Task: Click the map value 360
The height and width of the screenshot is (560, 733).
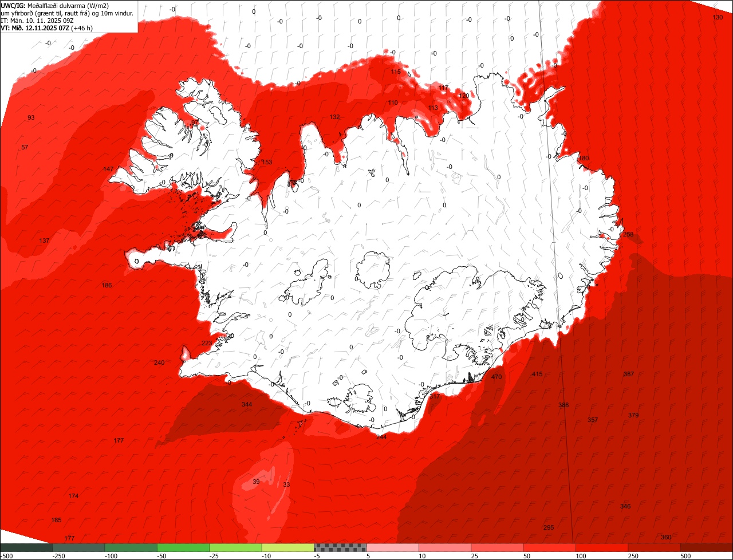Action: point(666,538)
